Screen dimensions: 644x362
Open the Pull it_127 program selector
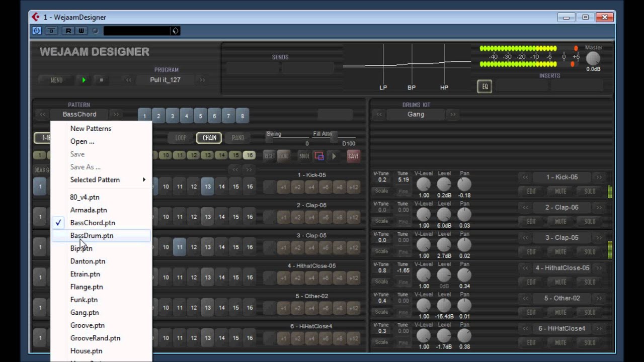[165, 80]
